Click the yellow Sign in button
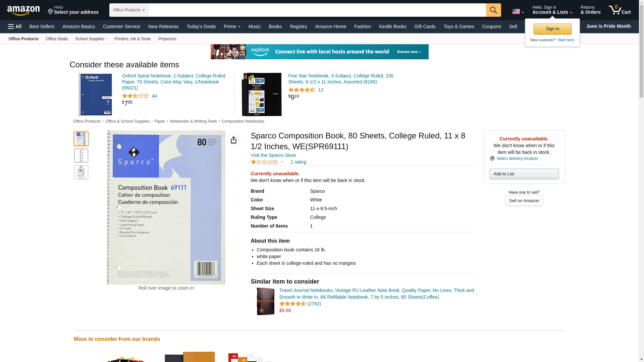 click(x=552, y=29)
